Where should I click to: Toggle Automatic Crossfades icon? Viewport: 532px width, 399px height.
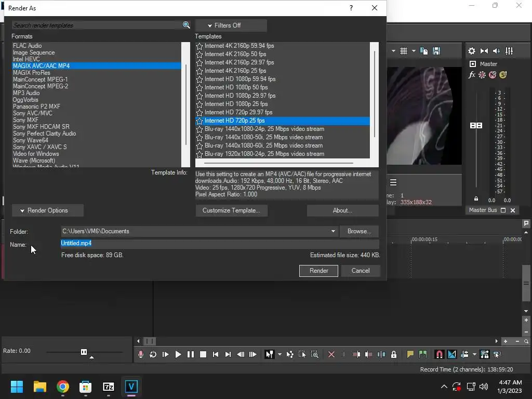452,354
